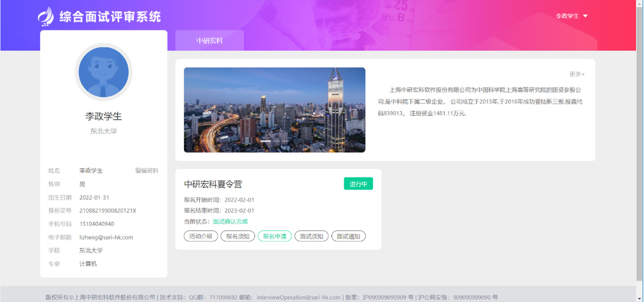
Task: Open the 报名申请 button
Action: point(275,236)
